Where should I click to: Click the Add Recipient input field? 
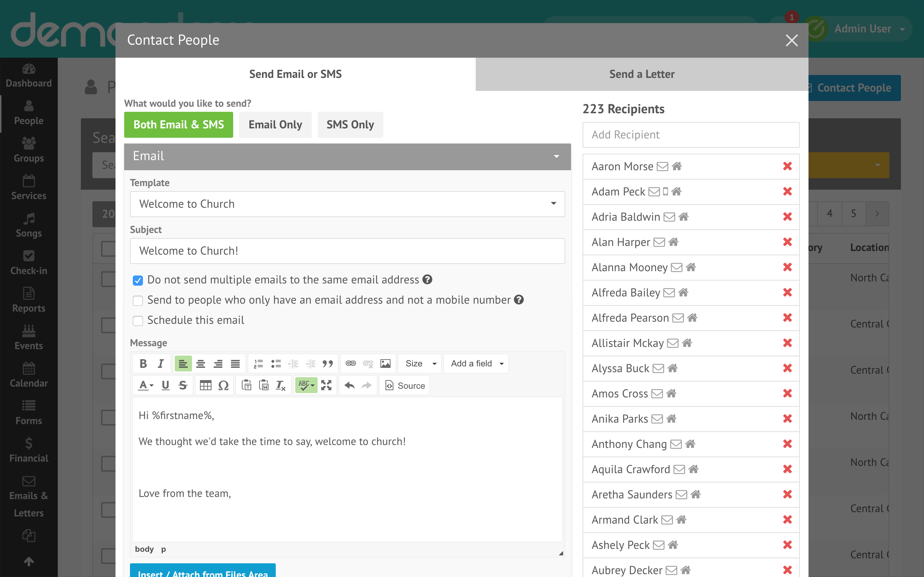(690, 135)
